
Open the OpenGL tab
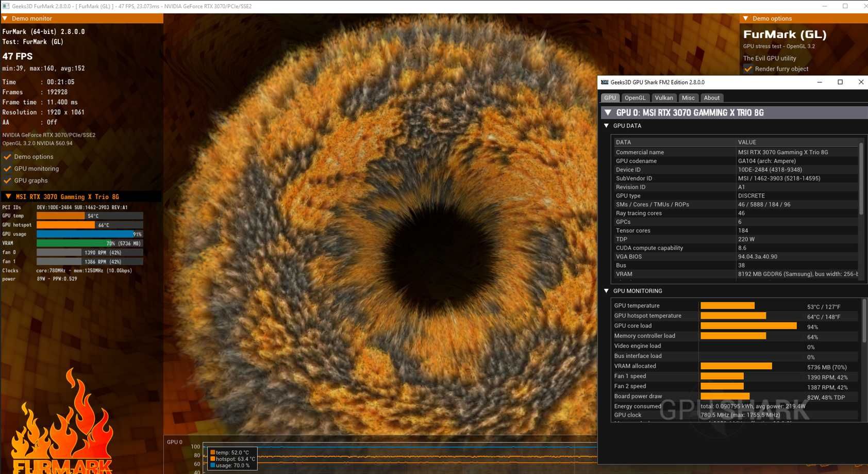pos(635,97)
